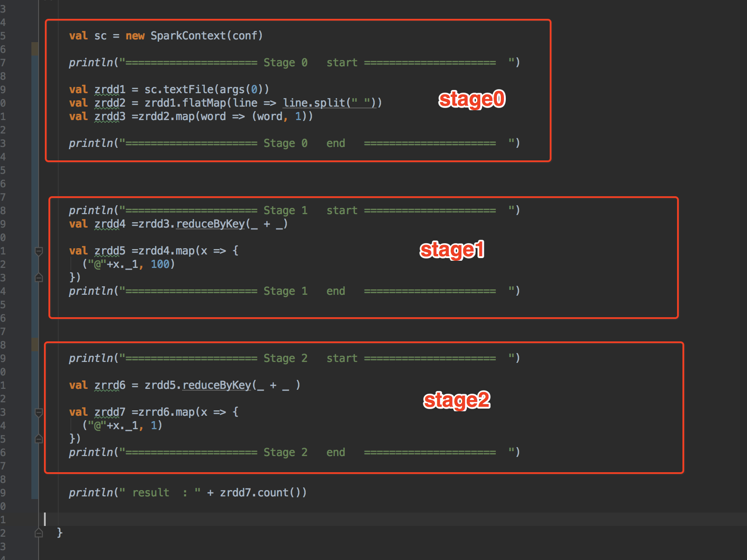
Task: Click the fold-end marker after the zrdd5 lambda block
Action: pos(39,278)
